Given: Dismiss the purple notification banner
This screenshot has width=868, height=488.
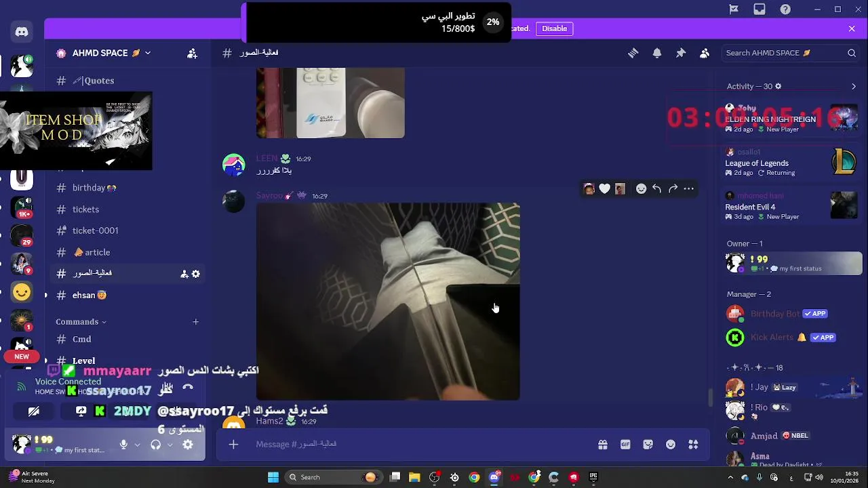Looking at the screenshot, I should tap(852, 28).
